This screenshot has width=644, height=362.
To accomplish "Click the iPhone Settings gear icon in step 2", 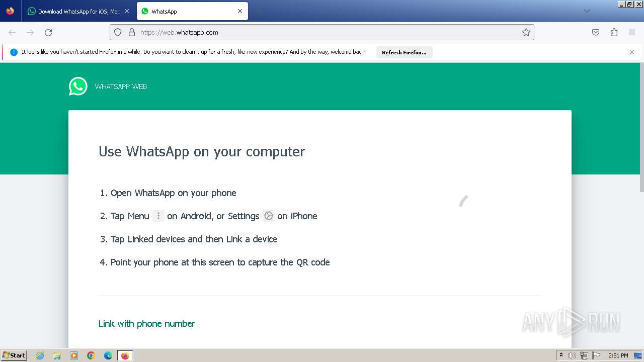I will pos(269,216).
